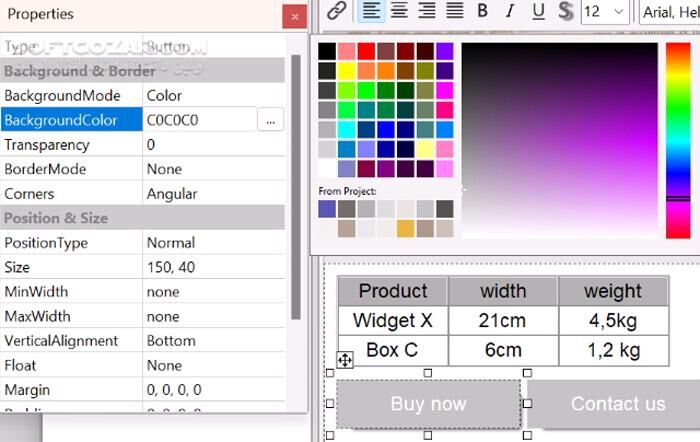Screen dimensions: 700x442
Task: Click the move handle icon near table
Action: pyautogui.click(x=345, y=360)
